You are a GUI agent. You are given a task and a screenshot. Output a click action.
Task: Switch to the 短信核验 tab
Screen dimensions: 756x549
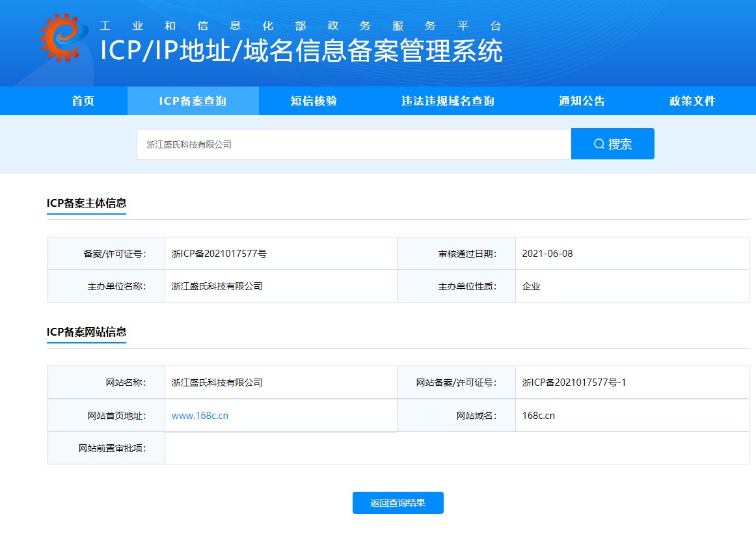click(x=314, y=101)
